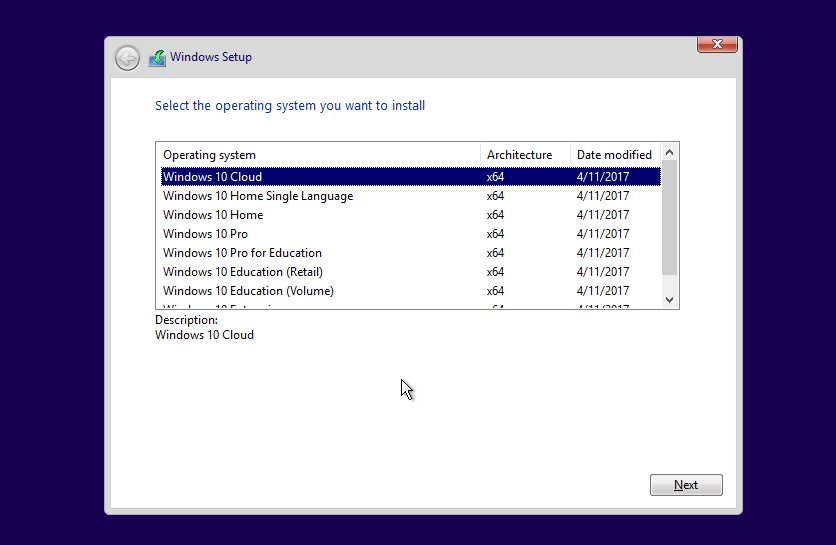Screen dimensions: 836x545
Task: Click 4/11/2017 in Pro for Education row
Action: (x=603, y=253)
